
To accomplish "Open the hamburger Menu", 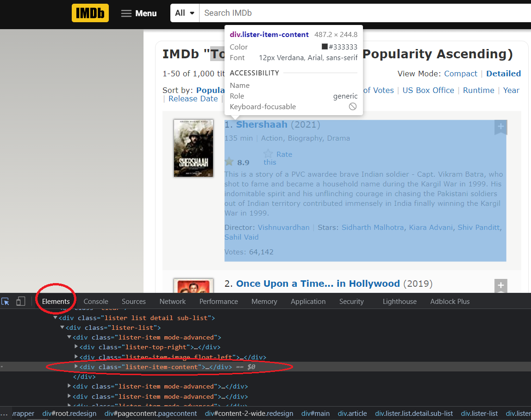I will pyautogui.click(x=139, y=13).
